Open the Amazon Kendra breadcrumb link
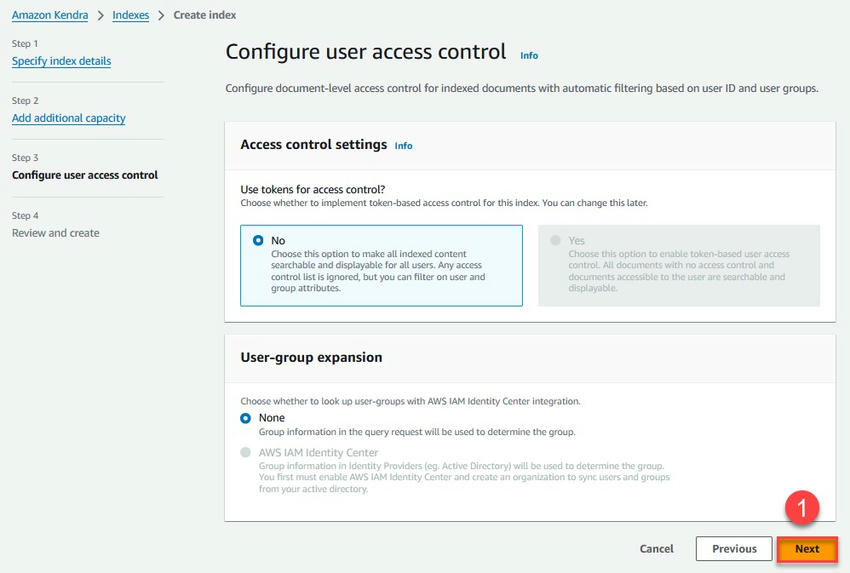 tap(50, 16)
